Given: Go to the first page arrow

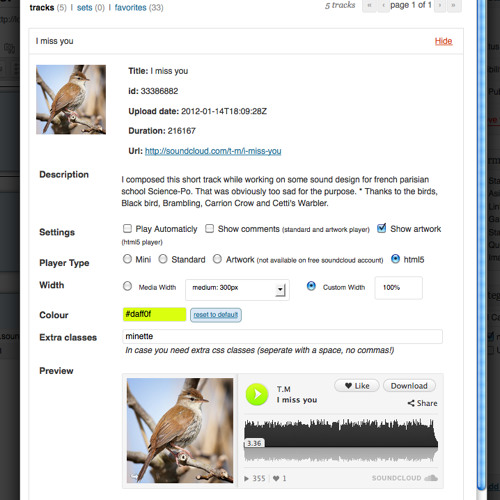Looking at the screenshot, I should [x=369, y=5].
